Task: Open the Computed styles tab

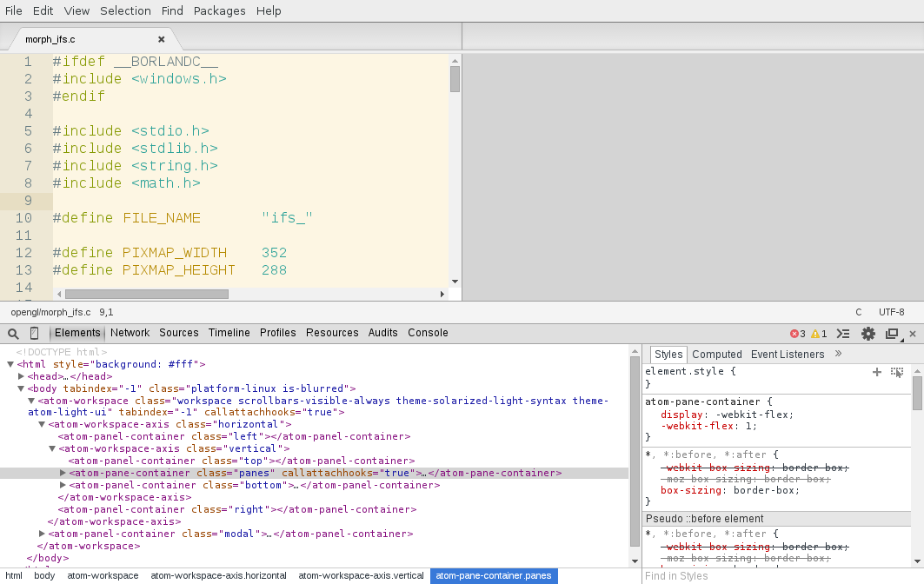Action: [717, 355]
